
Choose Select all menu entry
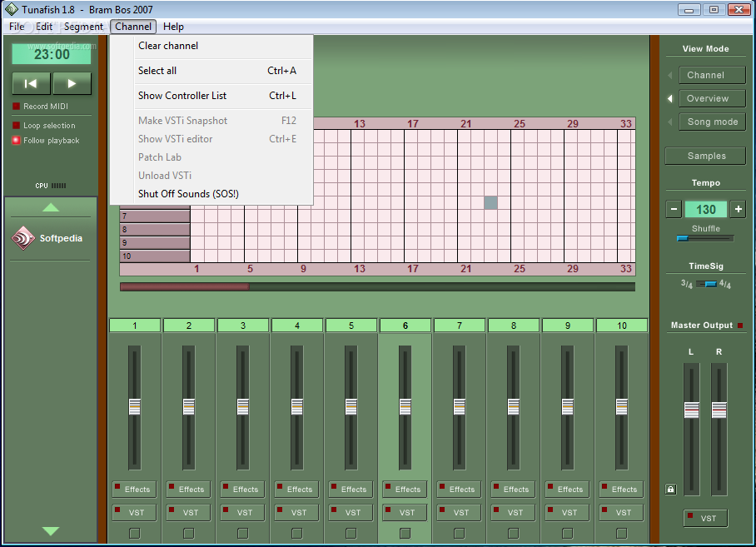point(211,71)
